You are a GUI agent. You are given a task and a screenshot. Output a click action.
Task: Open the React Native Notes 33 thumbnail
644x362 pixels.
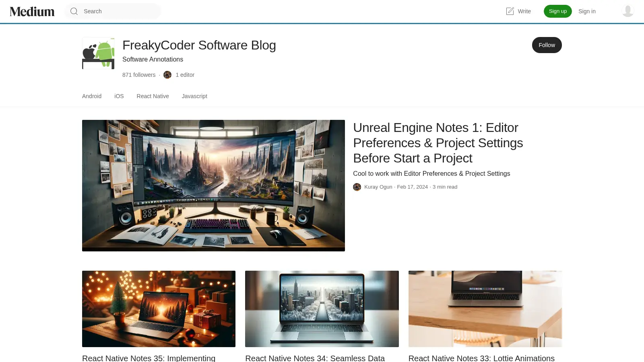485,309
